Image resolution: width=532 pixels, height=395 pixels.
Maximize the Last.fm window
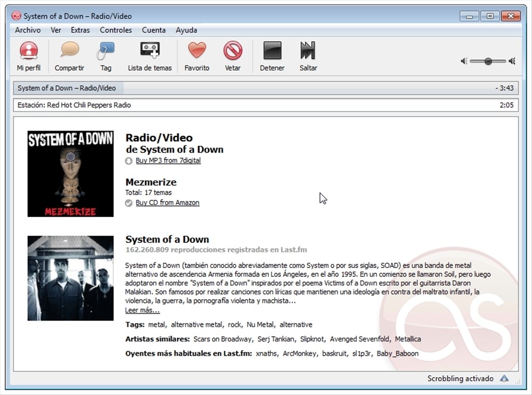[490, 16]
